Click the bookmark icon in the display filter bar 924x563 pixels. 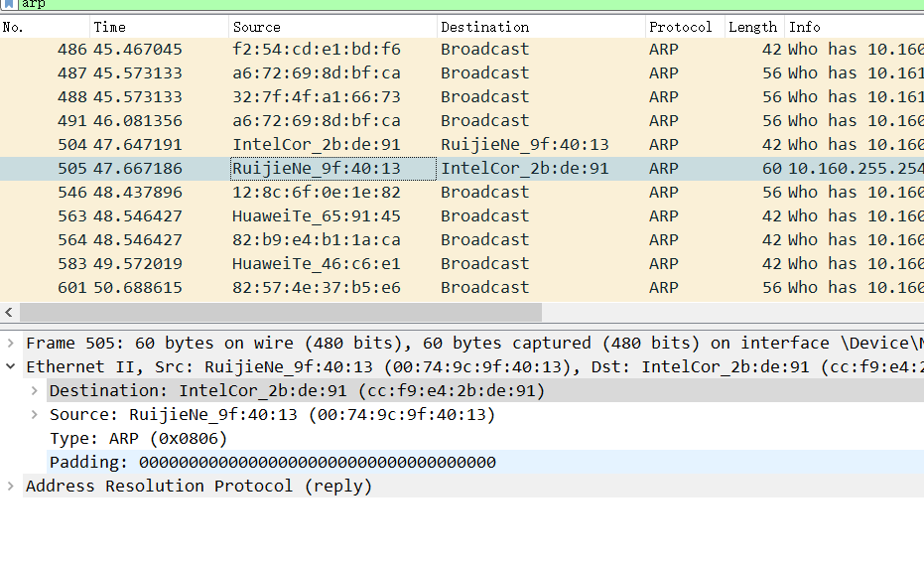pos(10,4)
